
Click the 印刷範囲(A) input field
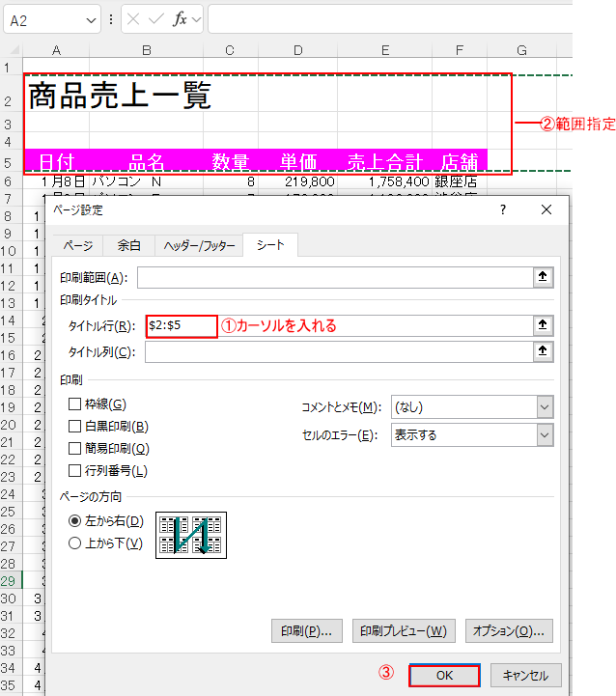click(335, 277)
